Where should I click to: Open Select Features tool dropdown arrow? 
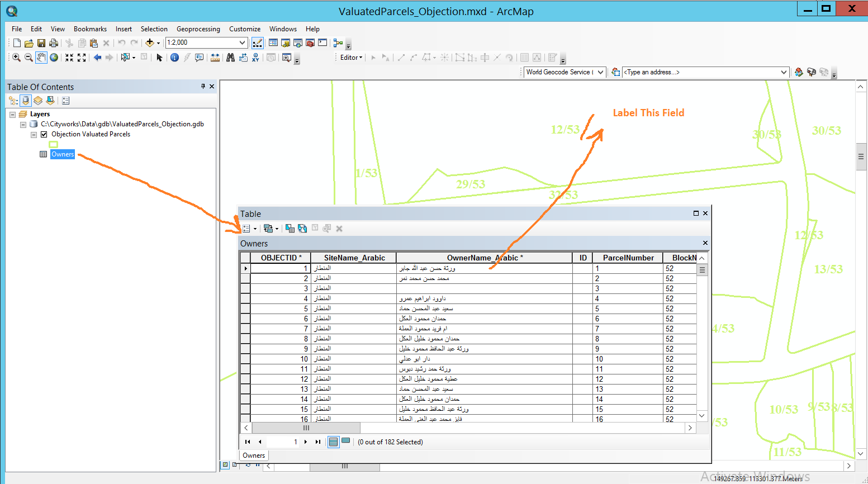[x=134, y=58]
